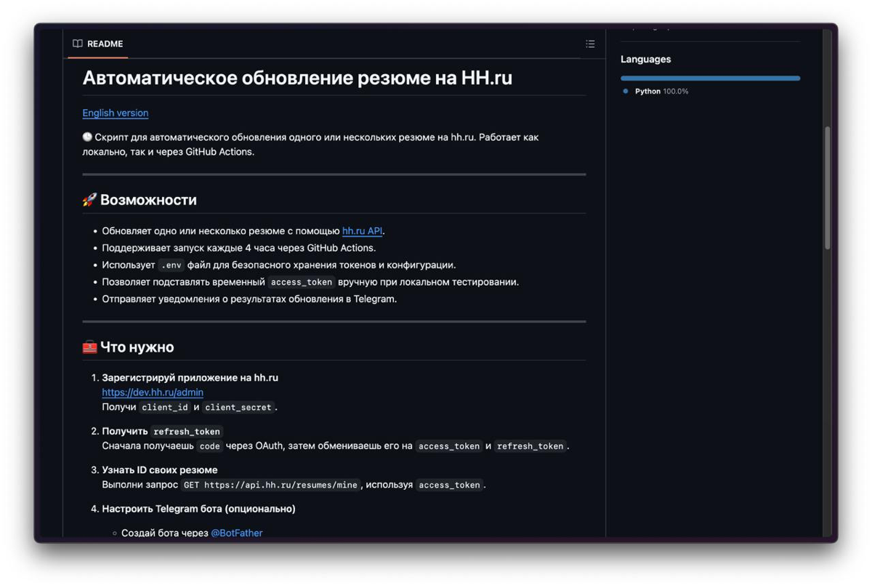
Task: Open the @BotFather mention link
Action: tap(237, 533)
